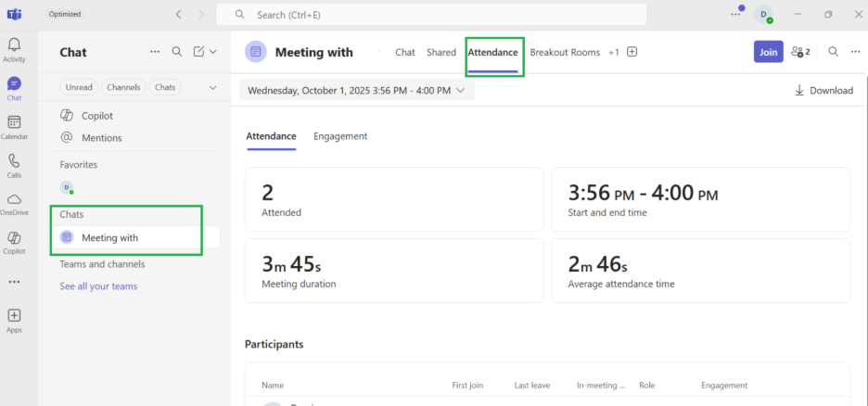Image resolution: width=868 pixels, height=406 pixels.
Task: Join the meeting
Action: 769,52
